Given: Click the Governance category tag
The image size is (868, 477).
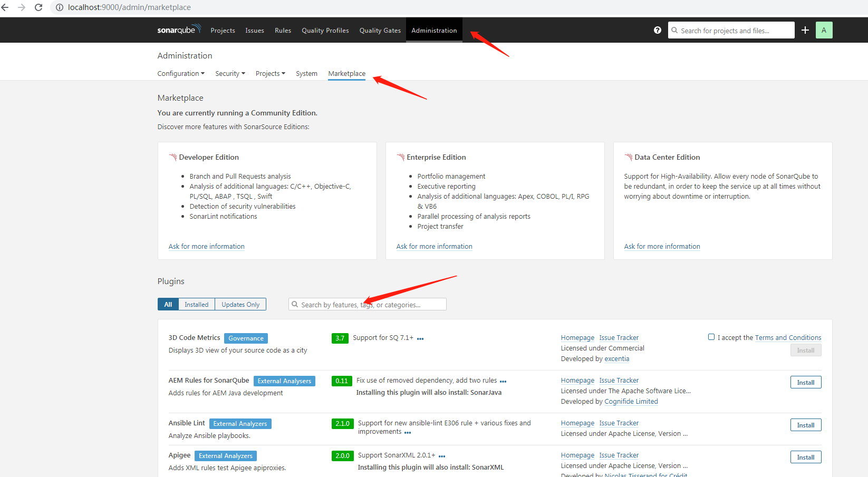Looking at the screenshot, I should click(246, 338).
